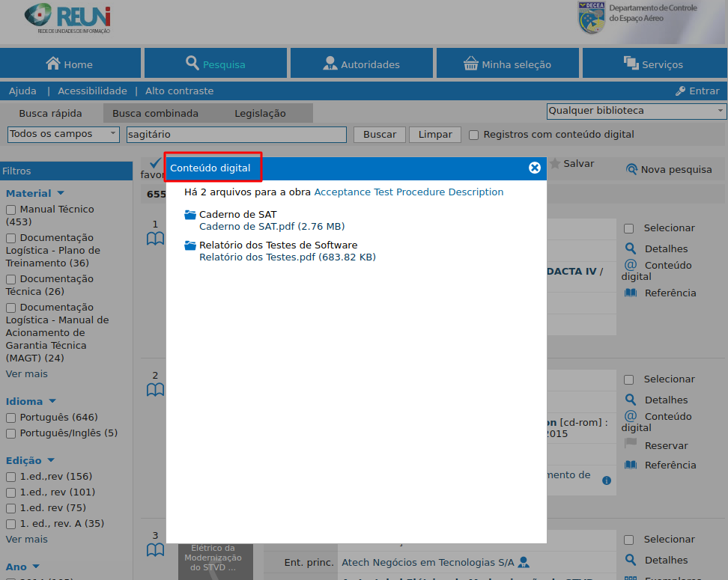Open the Acceptance Test Procedure Description link
This screenshot has width=728, height=580.
(x=409, y=192)
